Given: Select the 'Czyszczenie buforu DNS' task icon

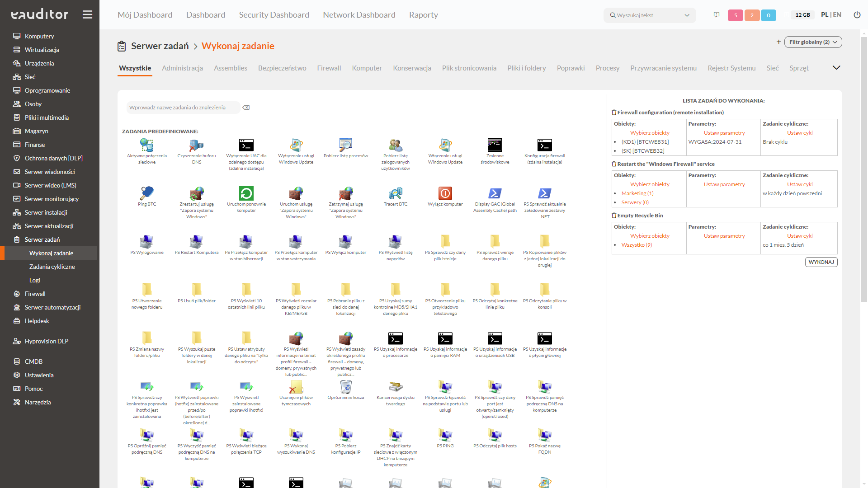Looking at the screenshot, I should click(197, 145).
